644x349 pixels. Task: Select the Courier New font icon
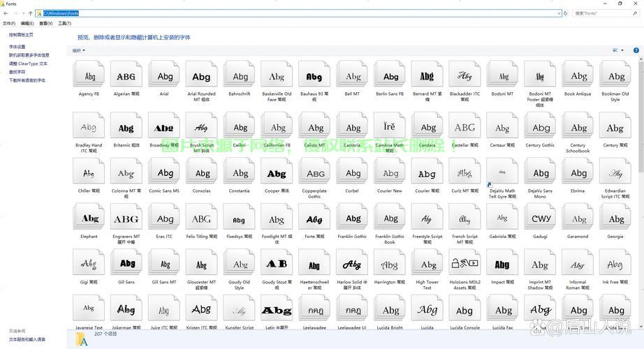[389, 171]
